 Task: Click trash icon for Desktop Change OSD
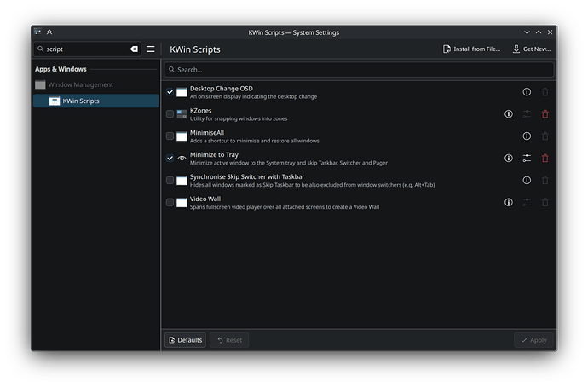545,92
